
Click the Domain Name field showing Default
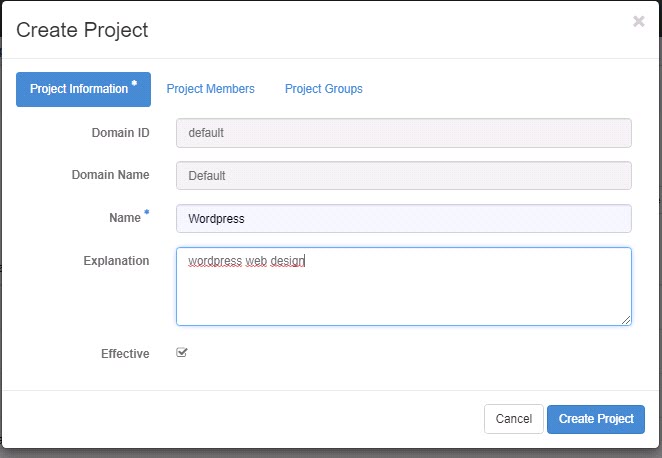404,176
